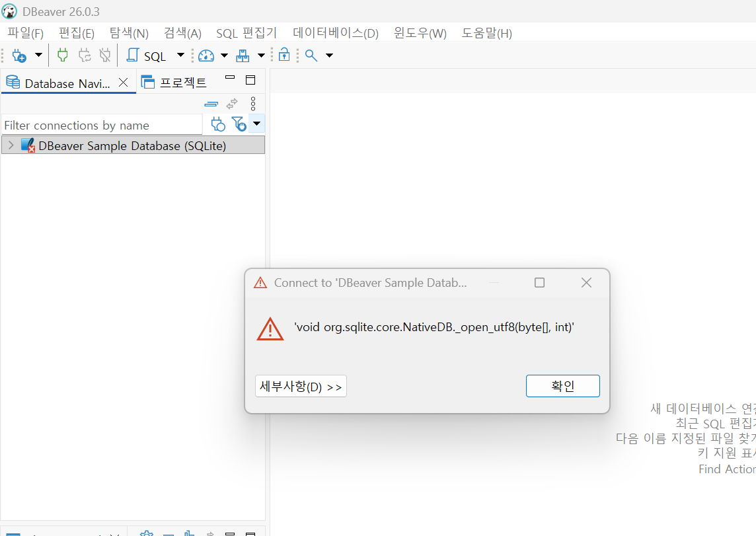Open the dropdown beside the dashboard gauge
This screenshot has height=536, width=756.
click(x=224, y=56)
